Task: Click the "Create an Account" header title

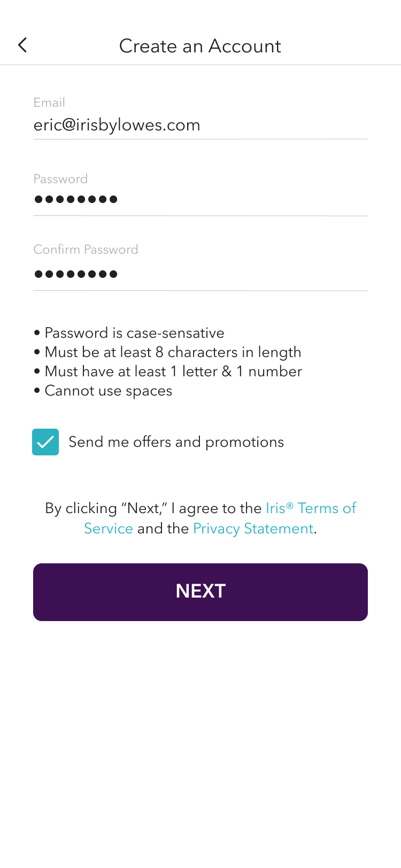Action: pyautogui.click(x=200, y=46)
